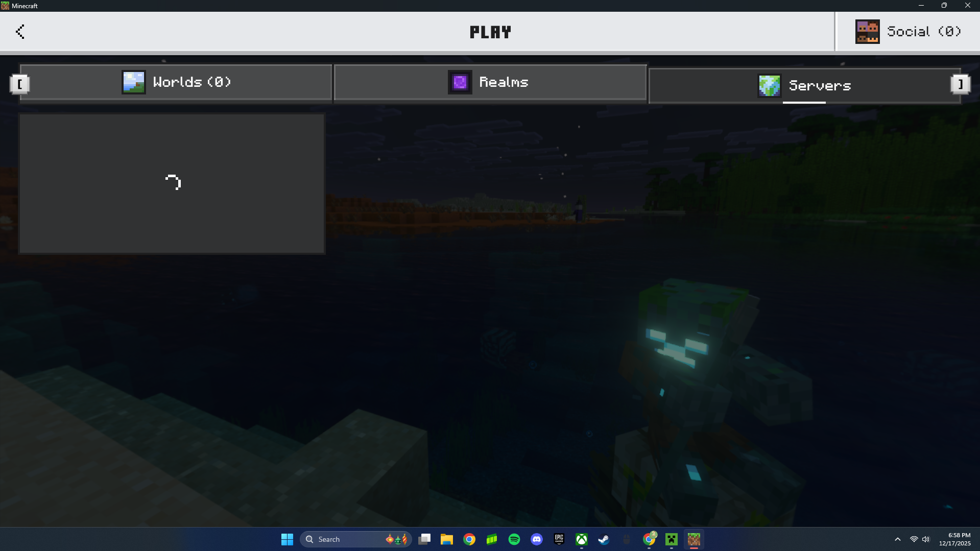Open the Social panel
980x551 pixels.
(908, 32)
